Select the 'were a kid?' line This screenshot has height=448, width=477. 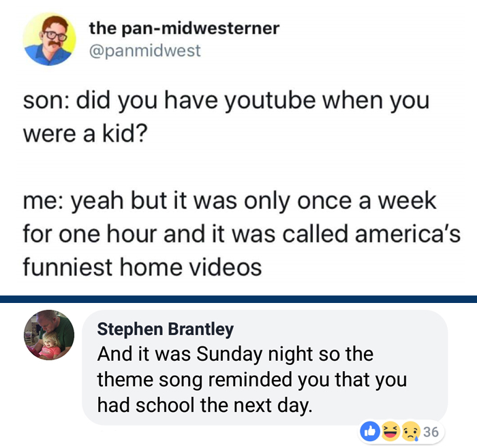(85, 133)
